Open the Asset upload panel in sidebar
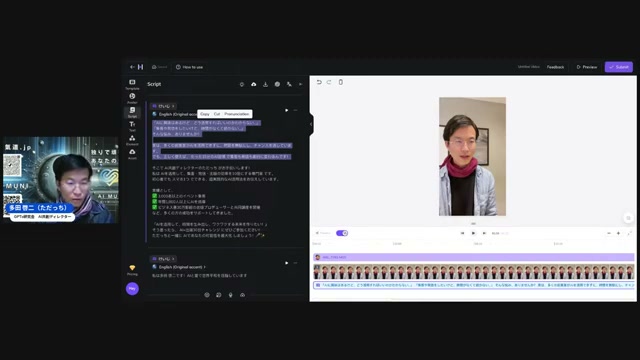 [x=132, y=154]
